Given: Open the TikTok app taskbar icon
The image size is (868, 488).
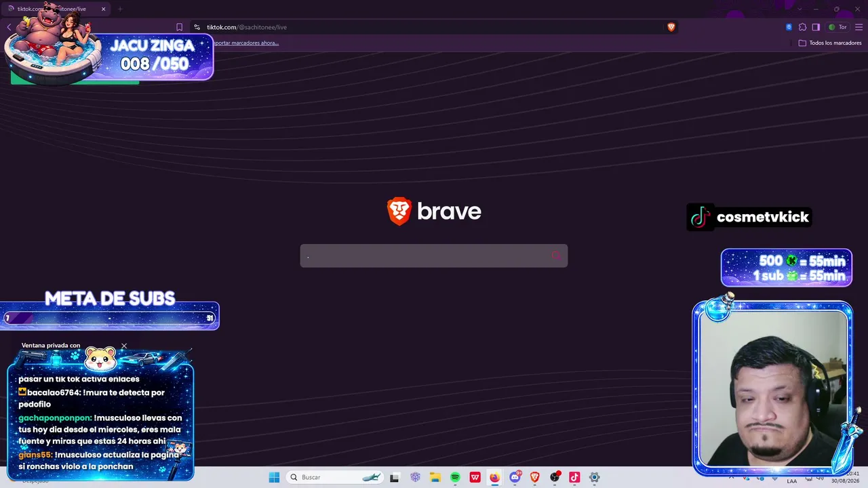Looking at the screenshot, I should (x=574, y=477).
